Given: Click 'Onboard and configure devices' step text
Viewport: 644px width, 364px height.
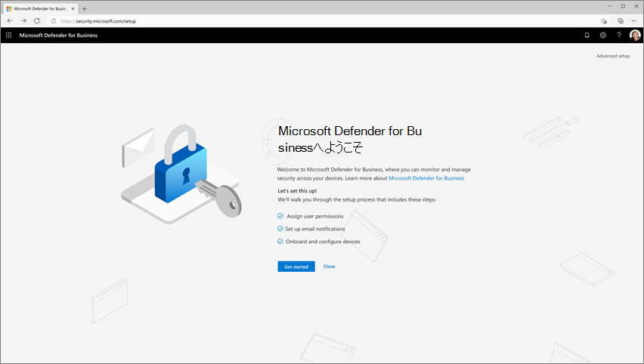Looking at the screenshot, I should pos(323,242).
